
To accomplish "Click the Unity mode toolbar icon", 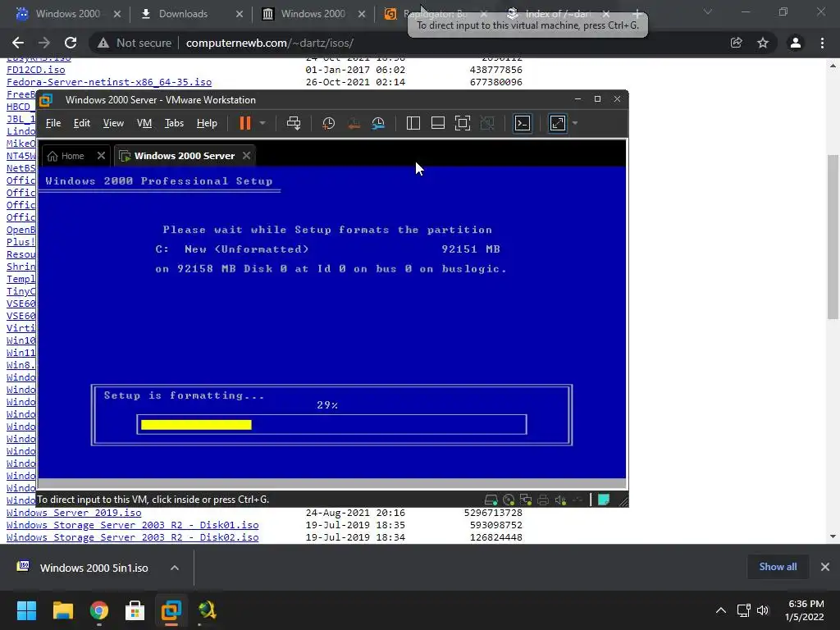I will point(487,123).
